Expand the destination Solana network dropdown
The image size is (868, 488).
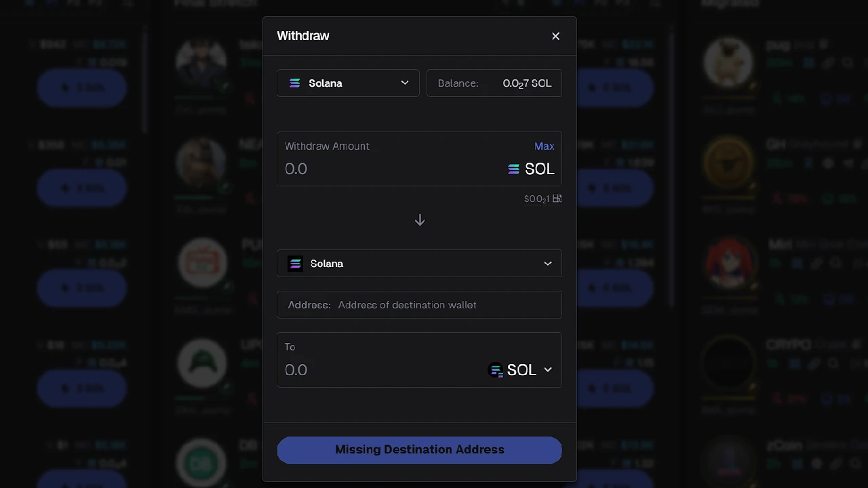click(x=547, y=263)
